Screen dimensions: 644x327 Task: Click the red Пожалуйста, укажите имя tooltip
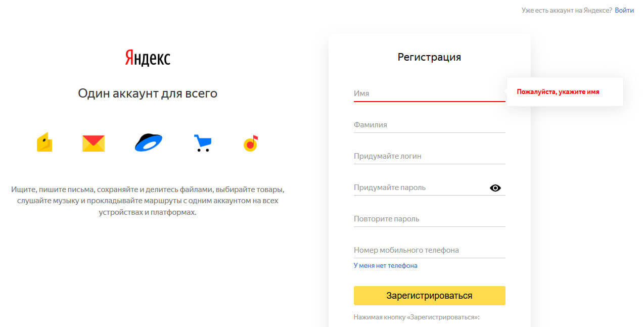coord(558,92)
